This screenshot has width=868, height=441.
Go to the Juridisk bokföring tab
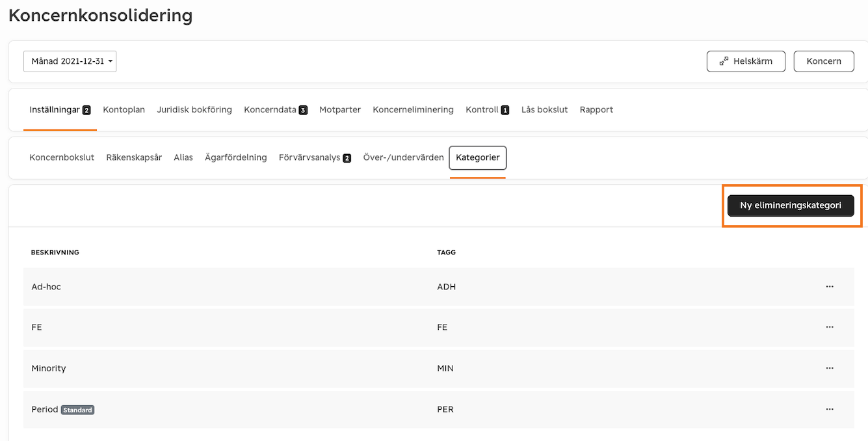194,110
